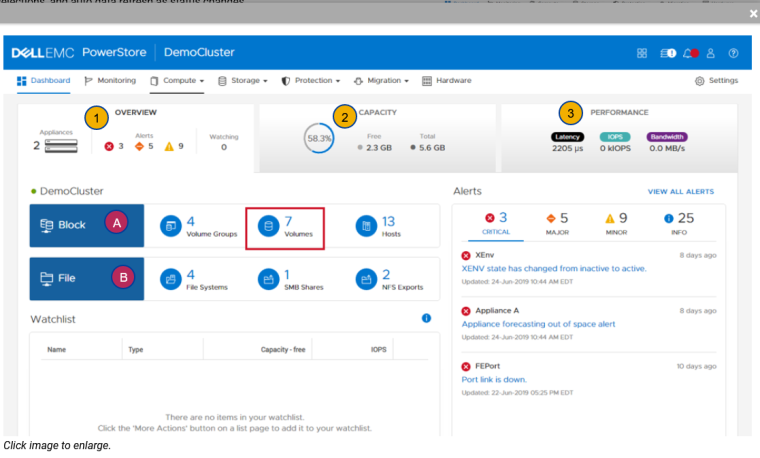Click the View All Alerts link
The width and height of the screenshot is (760, 458).
681,192
